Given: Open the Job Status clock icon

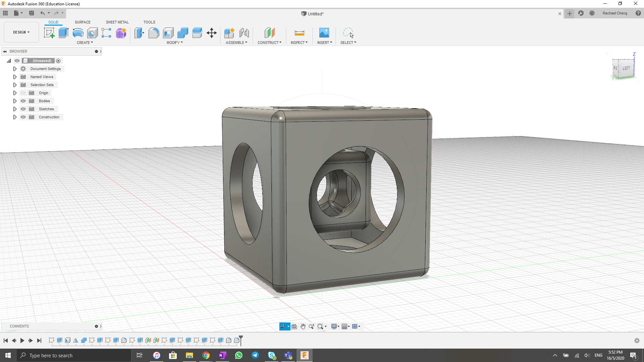Looking at the screenshot, I should pyautogui.click(x=592, y=13).
